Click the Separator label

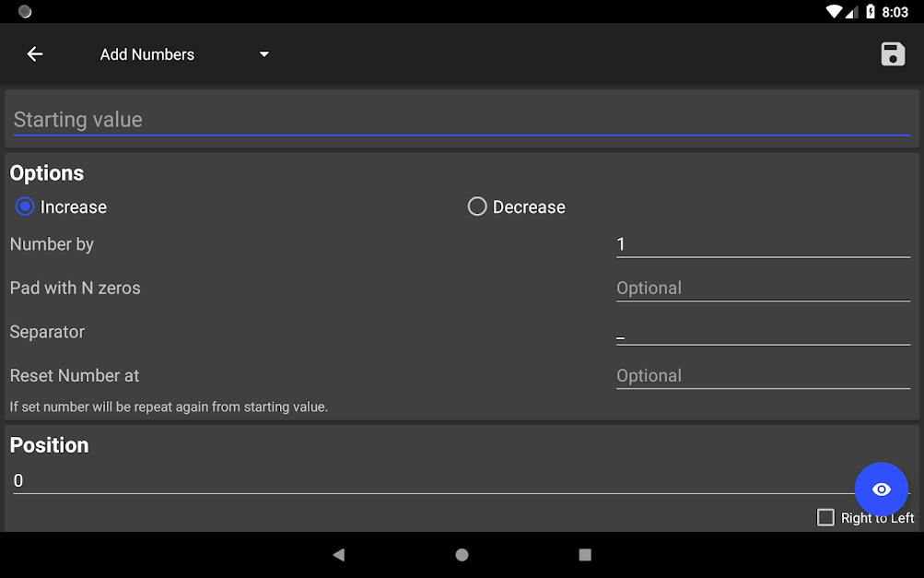[47, 332]
